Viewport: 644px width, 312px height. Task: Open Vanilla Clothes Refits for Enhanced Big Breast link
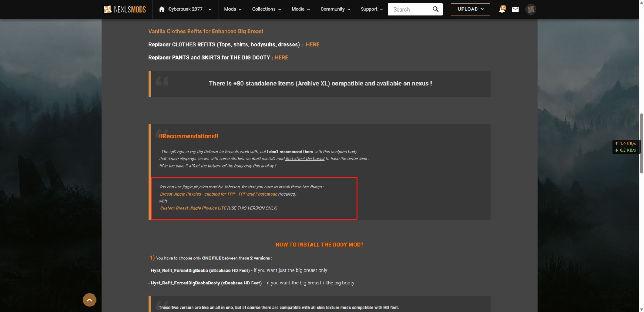(206, 31)
